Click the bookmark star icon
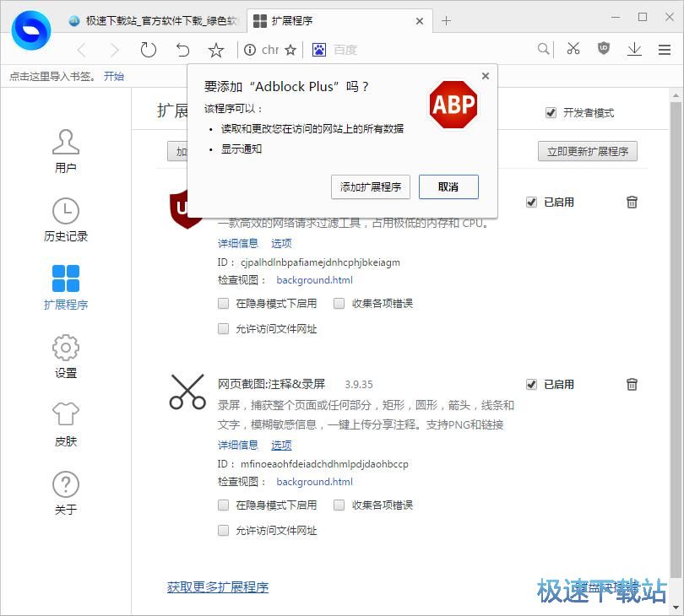The image size is (684, 616). 216,50
